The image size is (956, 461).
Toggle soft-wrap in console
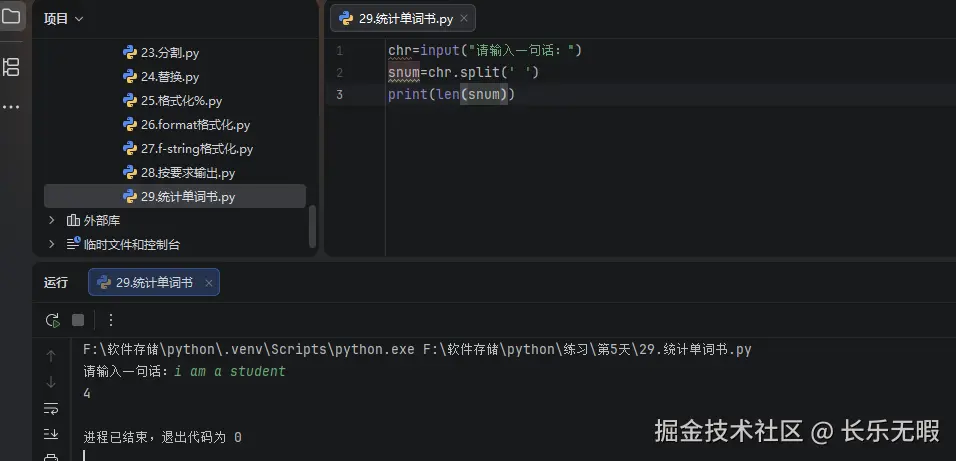tap(51, 408)
